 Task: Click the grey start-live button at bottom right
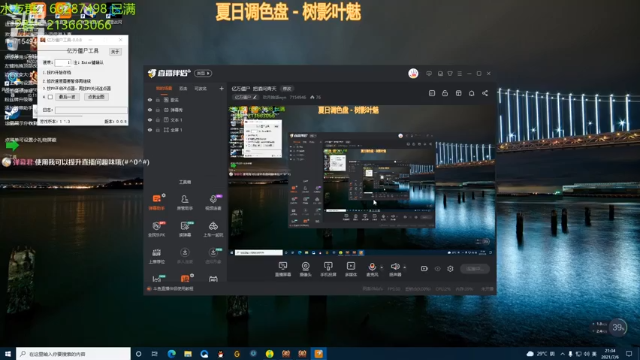[x=475, y=269]
